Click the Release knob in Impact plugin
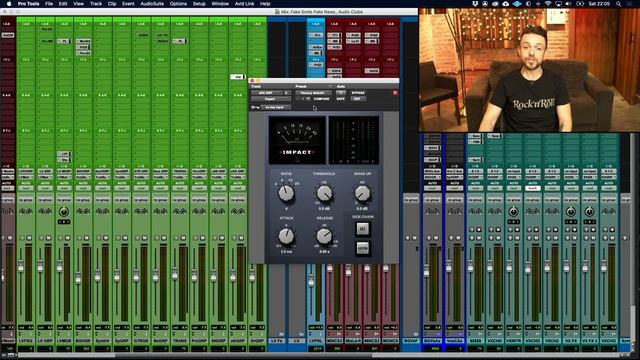Screen dimensions: 640x360 [324, 236]
